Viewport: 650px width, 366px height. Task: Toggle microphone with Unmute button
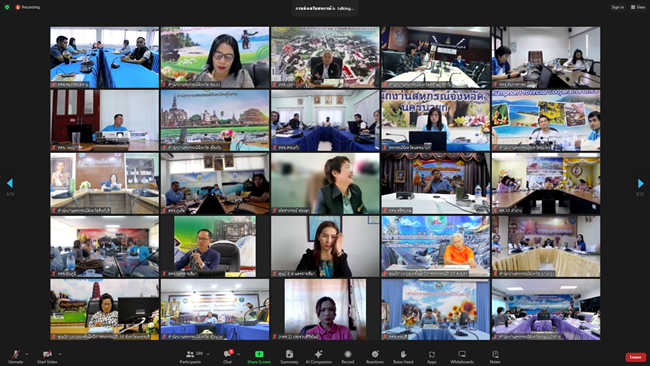(x=16, y=357)
